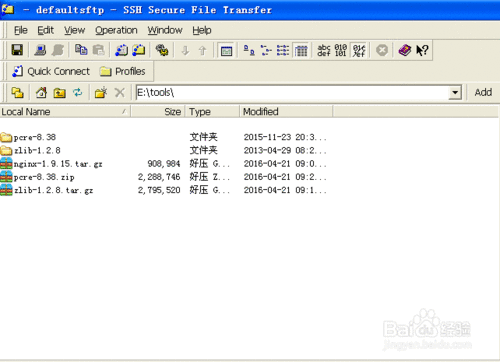Open the Help book icon
Image resolution: width=500 pixels, height=362 pixels.
coord(405,50)
